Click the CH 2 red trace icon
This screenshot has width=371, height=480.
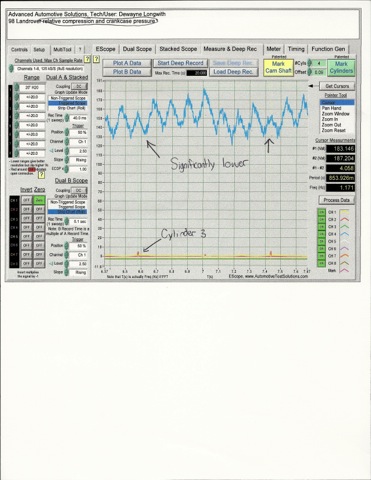(344, 219)
